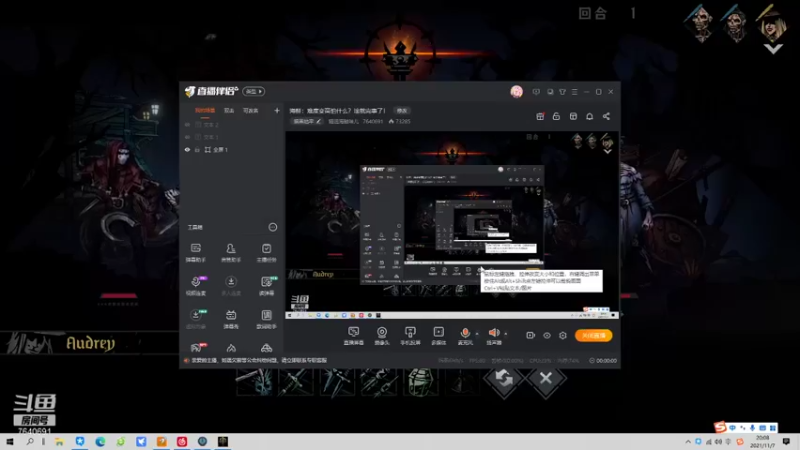Viewport: 800px width, 450px height.
Task: Open the 歌词助手 lyrics tool
Action: coord(266,319)
